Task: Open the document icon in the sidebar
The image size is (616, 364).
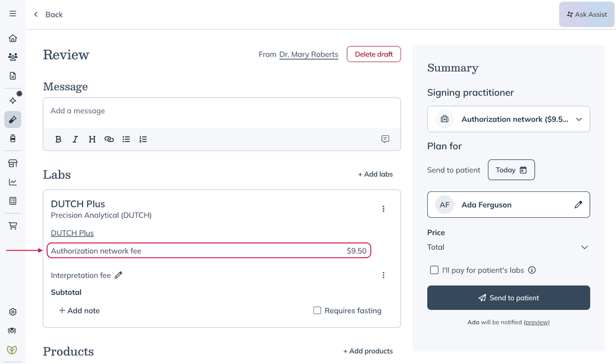Action: (x=13, y=76)
